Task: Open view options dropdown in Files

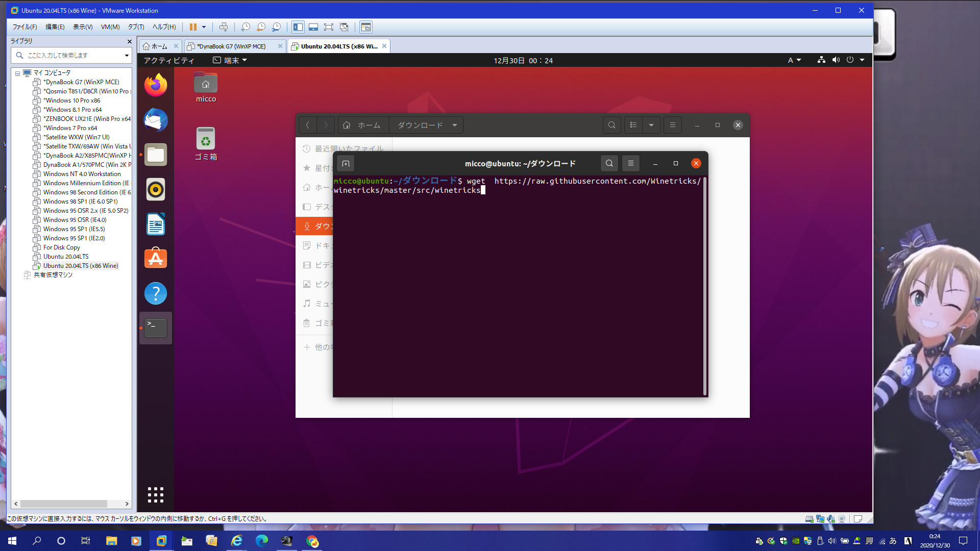Action: pyautogui.click(x=651, y=125)
